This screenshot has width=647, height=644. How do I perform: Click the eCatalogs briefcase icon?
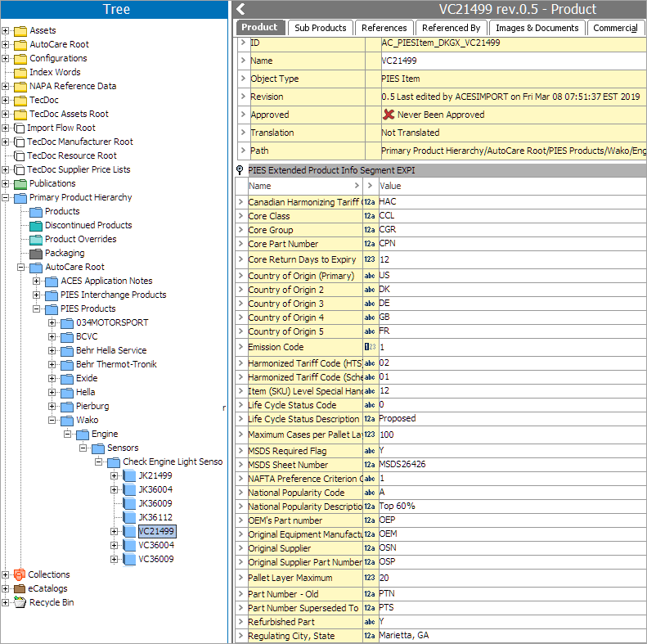click(x=20, y=588)
